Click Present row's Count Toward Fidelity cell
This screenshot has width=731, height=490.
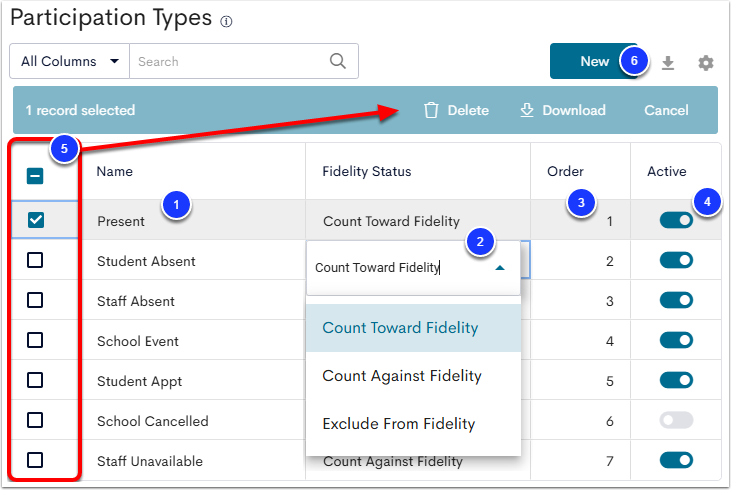click(x=418, y=221)
